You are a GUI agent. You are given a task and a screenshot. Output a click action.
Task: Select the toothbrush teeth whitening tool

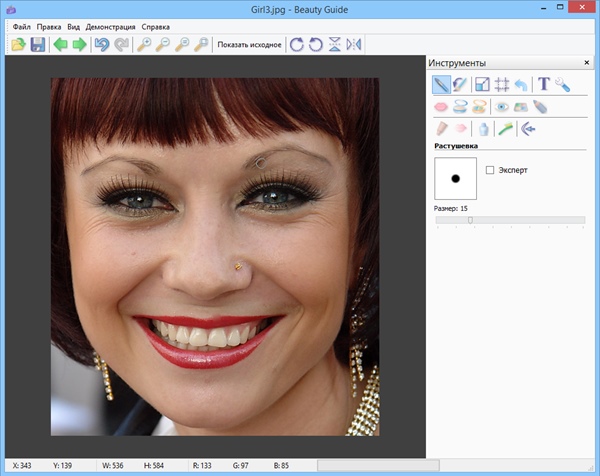[x=506, y=128]
